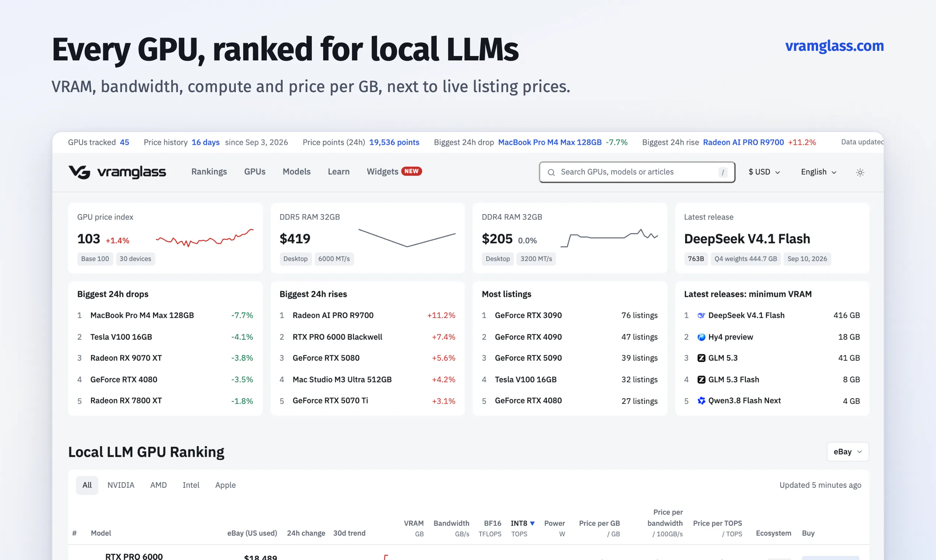Select the All vendor filter tab

[87, 485]
